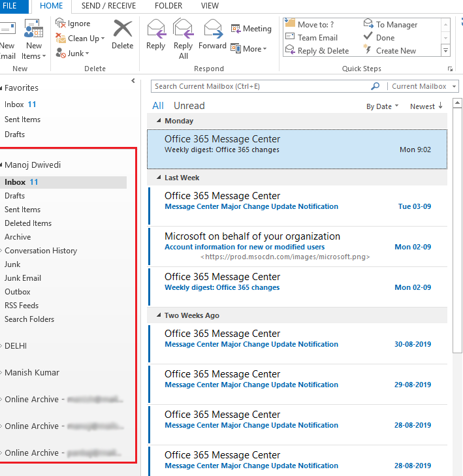
Task: Open the 29-08-2019 Message Center email
Action: pos(298,384)
